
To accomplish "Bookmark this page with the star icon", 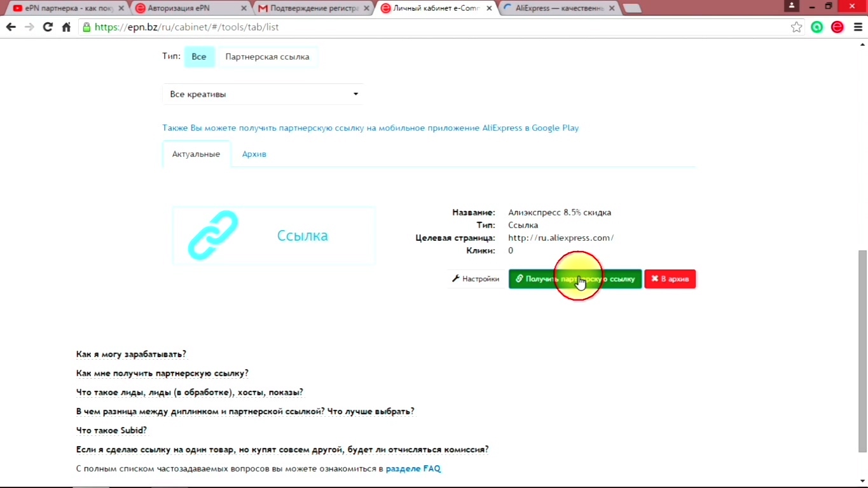I will coord(796,27).
